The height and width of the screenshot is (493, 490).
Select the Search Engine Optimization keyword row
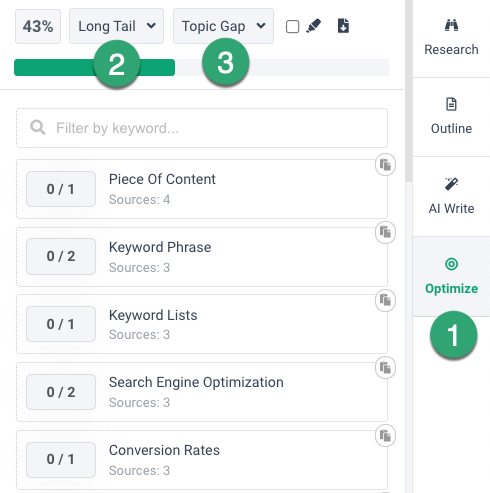point(202,392)
